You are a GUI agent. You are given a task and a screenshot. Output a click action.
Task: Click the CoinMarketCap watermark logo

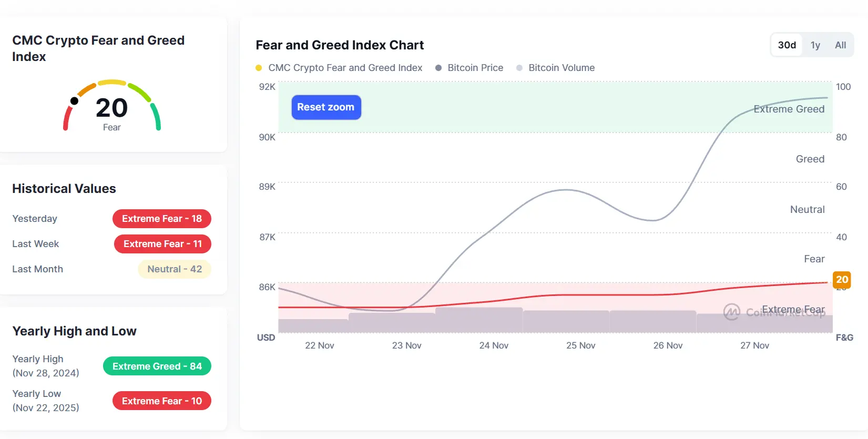pos(731,312)
